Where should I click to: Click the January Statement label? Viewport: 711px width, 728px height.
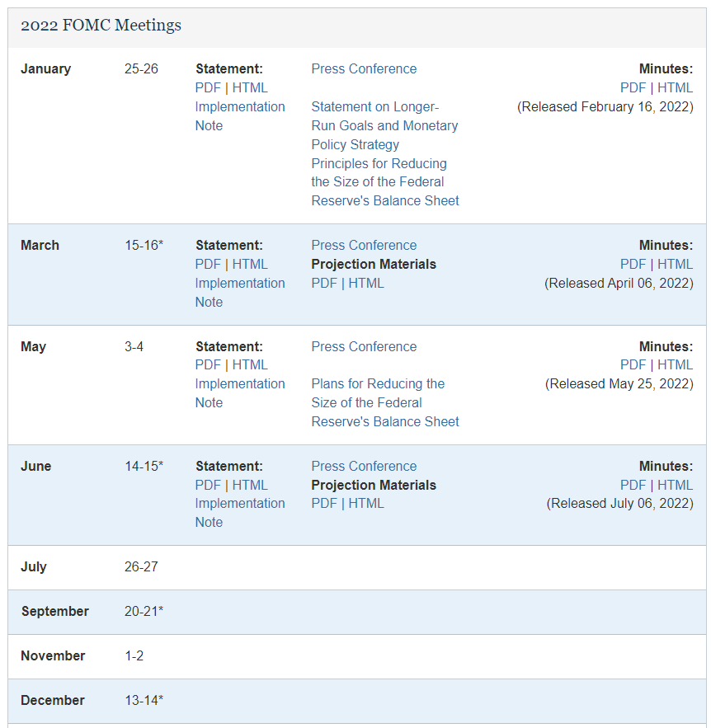coord(229,68)
